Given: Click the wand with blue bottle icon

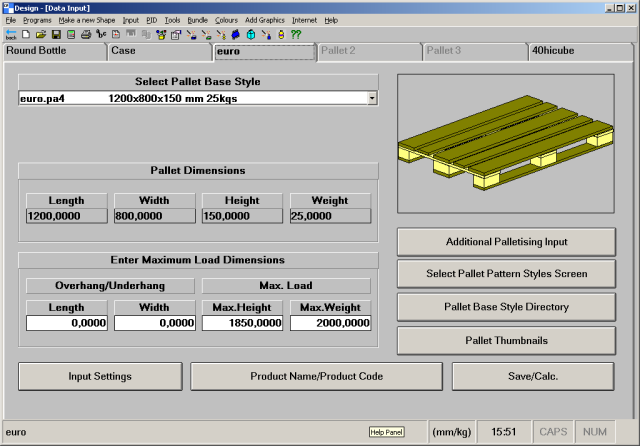Looking at the screenshot, I should pyautogui.click(x=266, y=35).
